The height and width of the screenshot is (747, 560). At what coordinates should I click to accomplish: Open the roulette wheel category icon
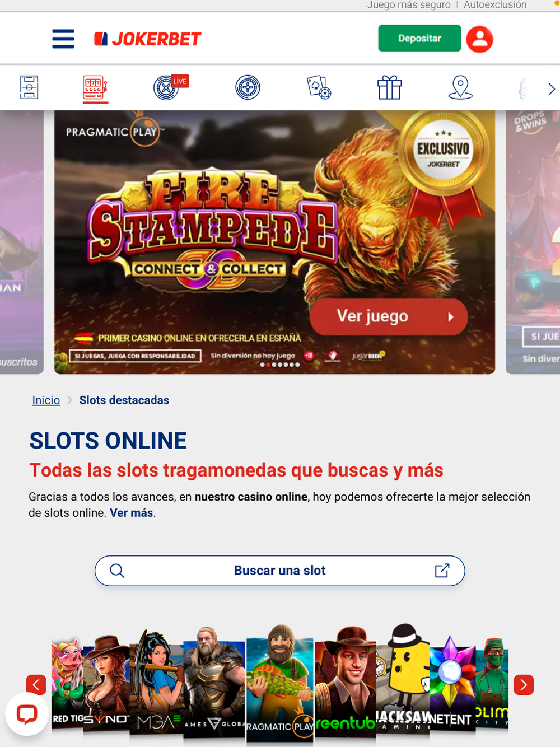coord(248,87)
